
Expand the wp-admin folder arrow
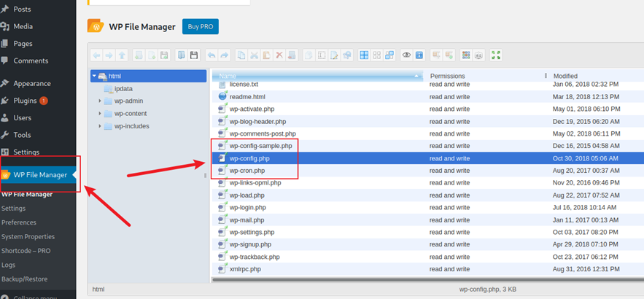tap(100, 101)
